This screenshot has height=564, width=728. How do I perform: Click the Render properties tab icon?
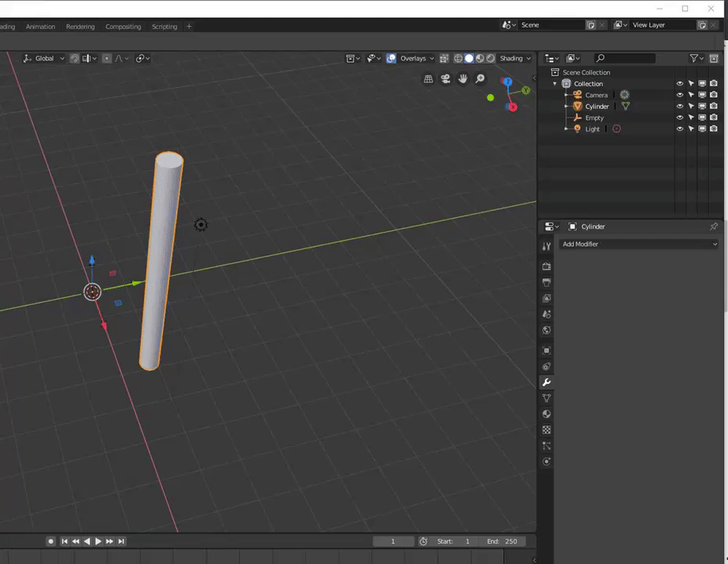click(546, 266)
